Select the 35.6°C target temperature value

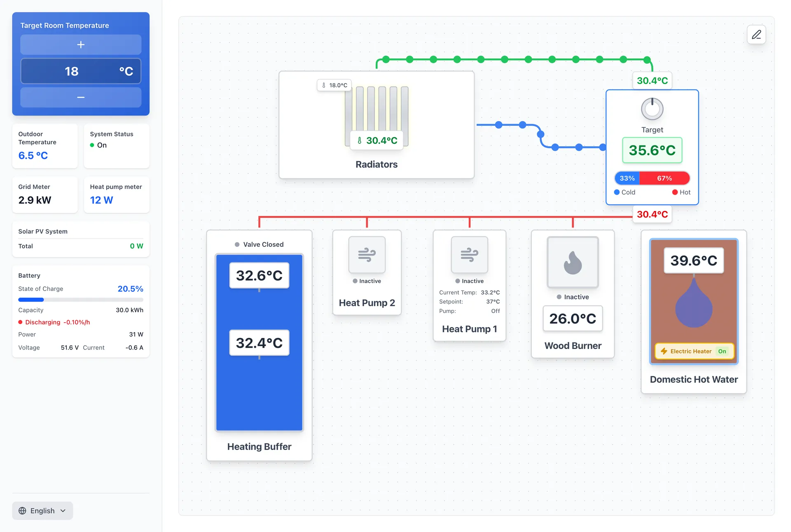click(652, 150)
